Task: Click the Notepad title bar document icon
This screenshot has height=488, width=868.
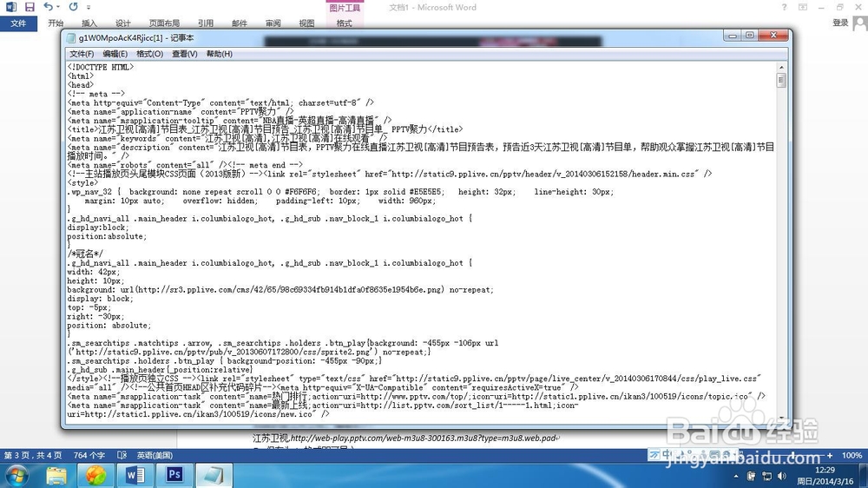Action: click(x=71, y=37)
